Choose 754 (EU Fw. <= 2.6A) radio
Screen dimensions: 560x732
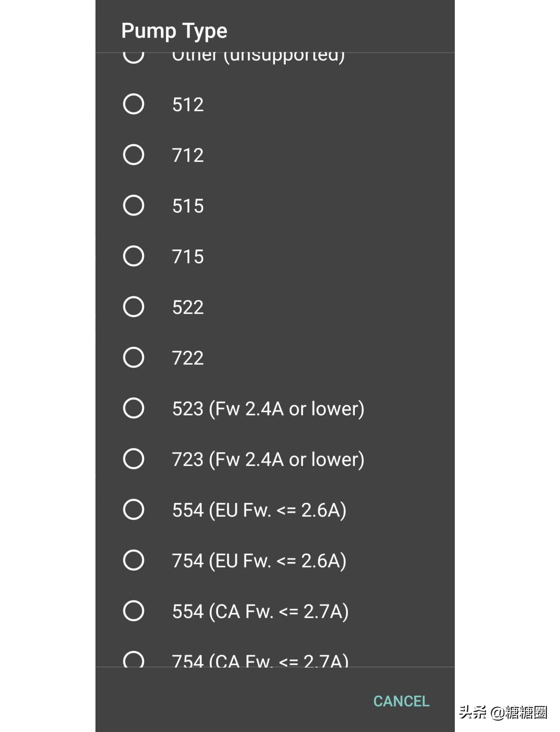click(134, 560)
